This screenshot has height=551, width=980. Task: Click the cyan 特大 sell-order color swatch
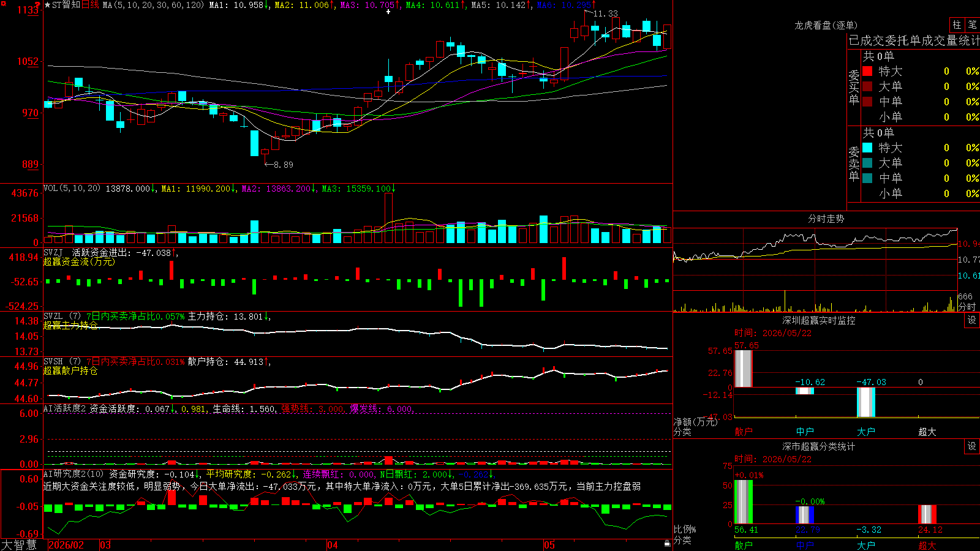tap(867, 148)
